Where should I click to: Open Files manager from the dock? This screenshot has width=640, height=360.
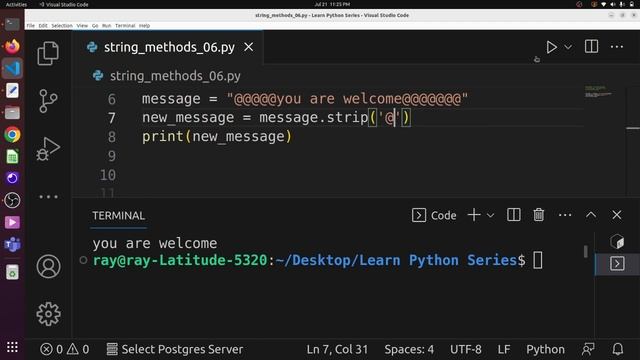point(12,113)
